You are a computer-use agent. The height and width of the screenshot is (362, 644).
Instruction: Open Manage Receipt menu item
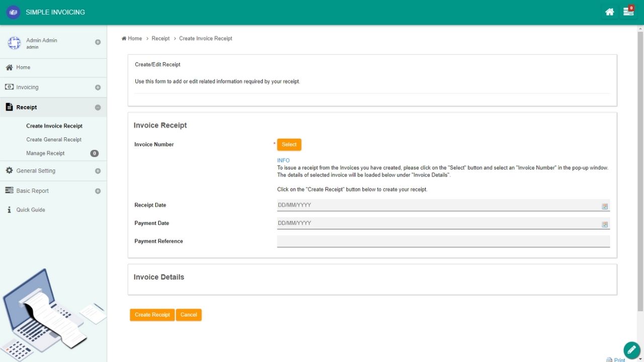point(45,153)
